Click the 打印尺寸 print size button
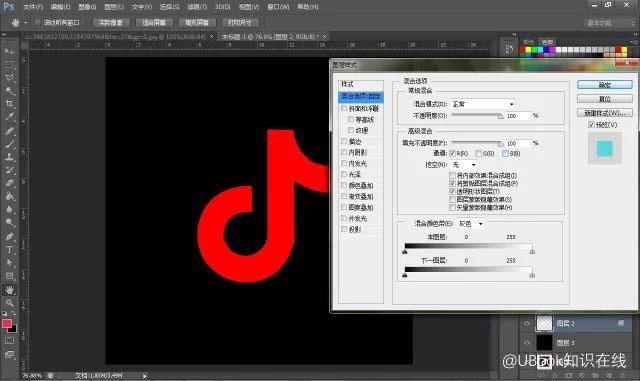This screenshot has height=381, width=640. pyautogui.click(x=240, y=23)
